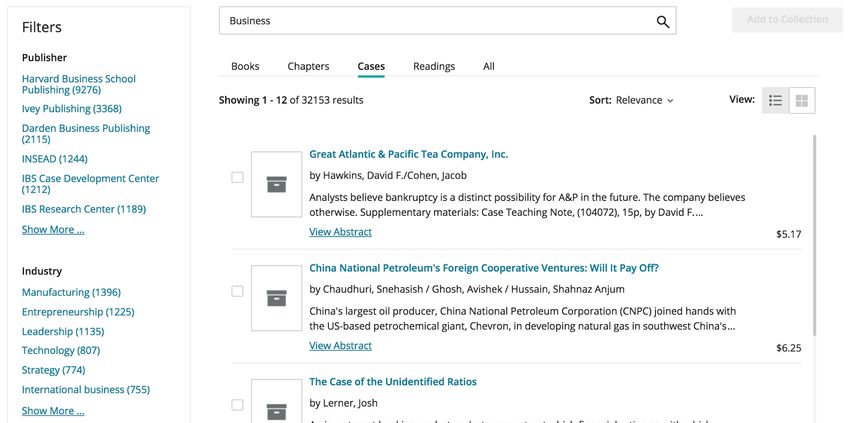Open China National Petroleum case thumbnail
This screenshot has height=423, width=850.
(276, 298)
